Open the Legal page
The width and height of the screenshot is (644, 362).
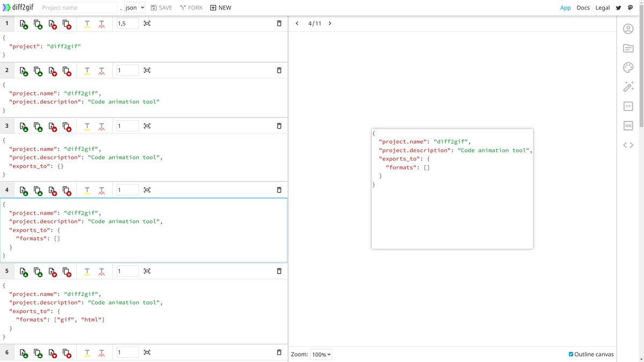pyautogui.click(x=603, y=8)
